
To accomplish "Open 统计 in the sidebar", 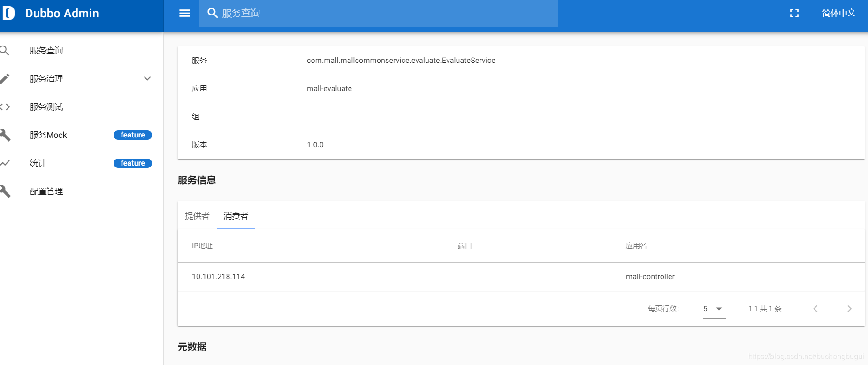I will tap(38, 163).
